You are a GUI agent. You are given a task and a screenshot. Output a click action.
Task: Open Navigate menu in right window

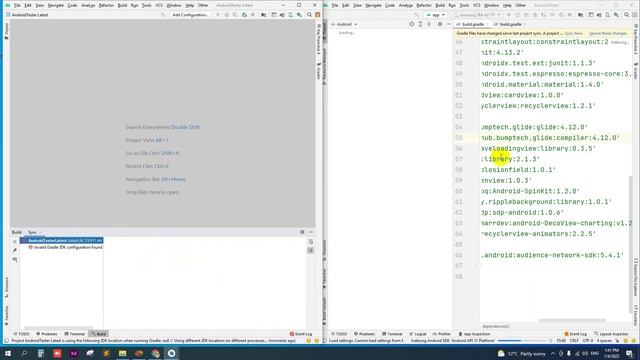[x=373, y=5]
